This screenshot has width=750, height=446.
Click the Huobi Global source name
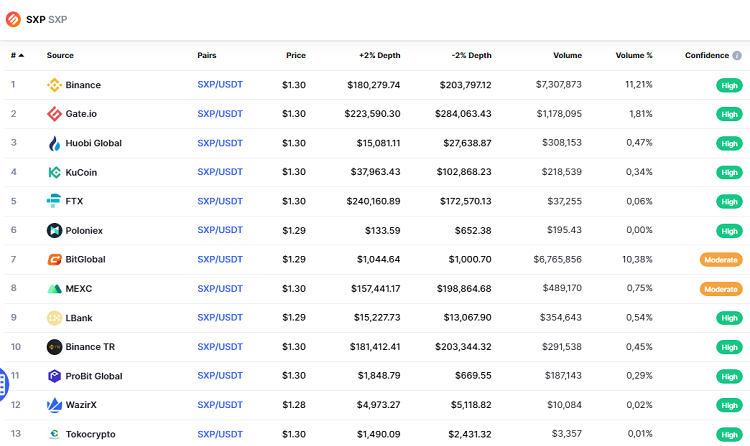94,143
